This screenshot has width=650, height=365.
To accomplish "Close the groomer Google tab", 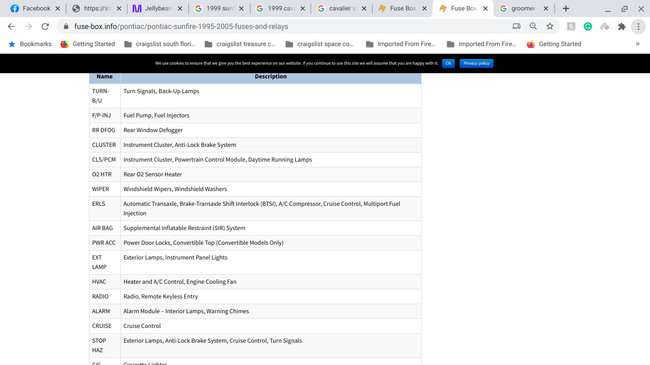I will (x=546, y=8).
